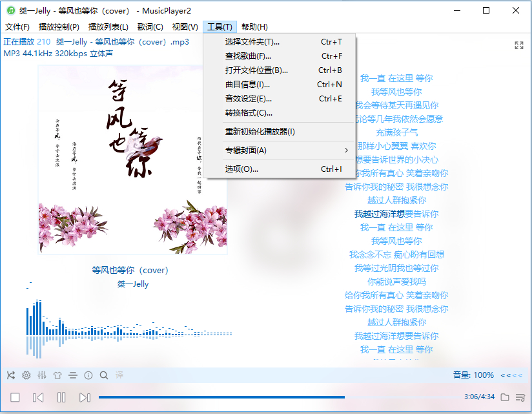The image size is (532, 414).
Task: Click the current lyric line 我越过海洋想要告诉你
Action: tap(396, 214)
